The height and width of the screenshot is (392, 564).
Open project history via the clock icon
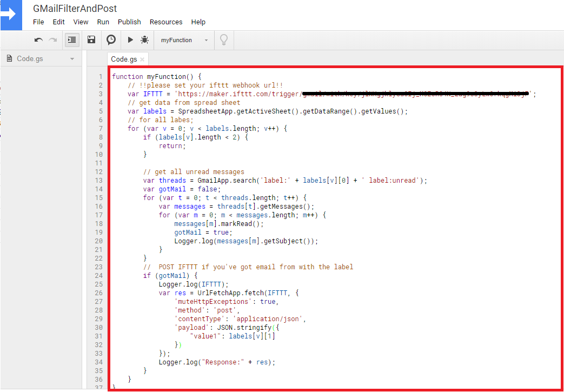click(x=111, y=39)
